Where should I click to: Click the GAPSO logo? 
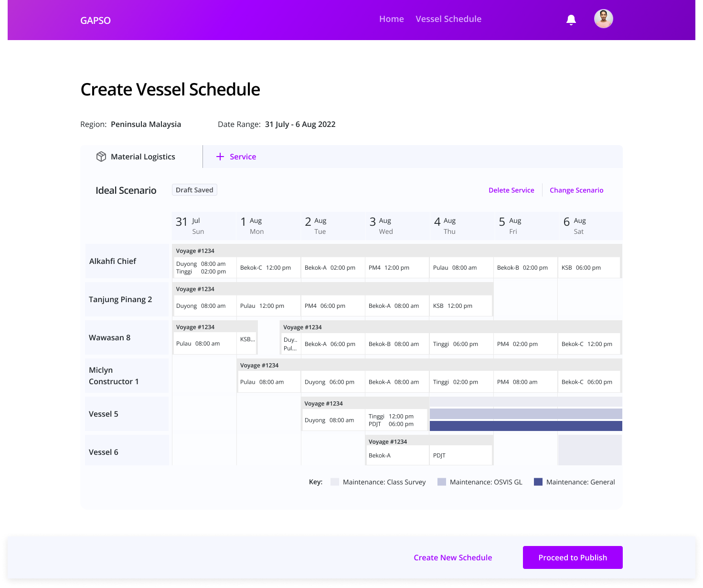point(96,21)
